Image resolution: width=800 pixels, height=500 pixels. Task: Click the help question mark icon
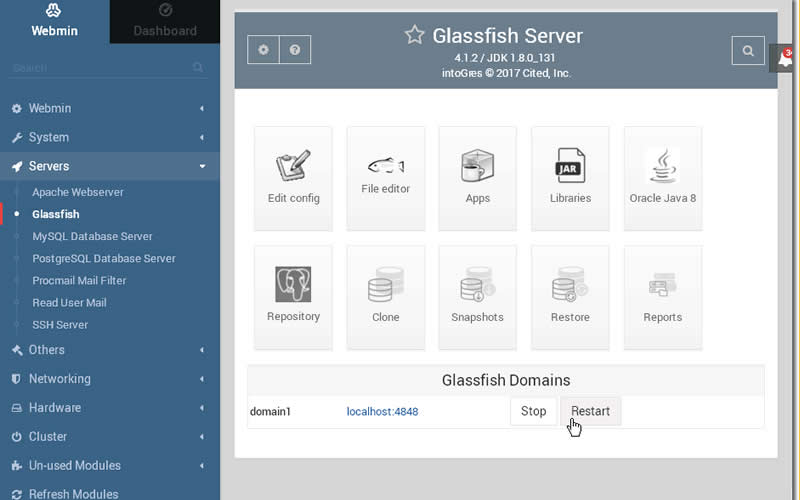coord(295,49)
